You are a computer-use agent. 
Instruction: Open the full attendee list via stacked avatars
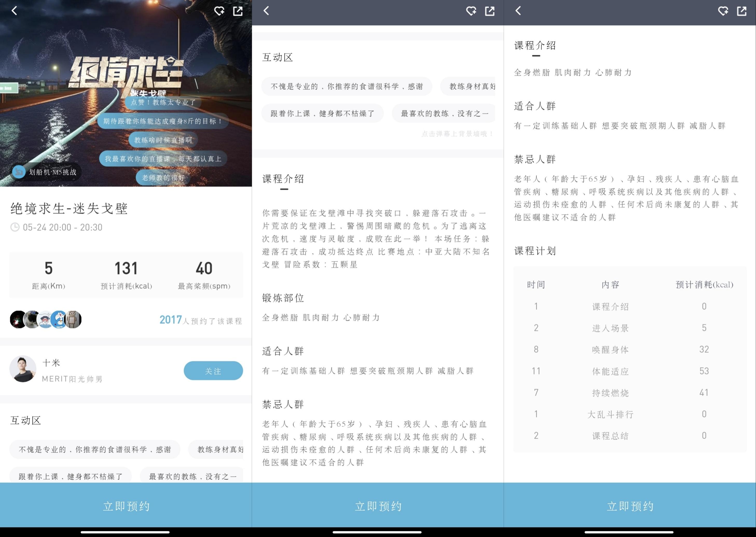point(46,319)
